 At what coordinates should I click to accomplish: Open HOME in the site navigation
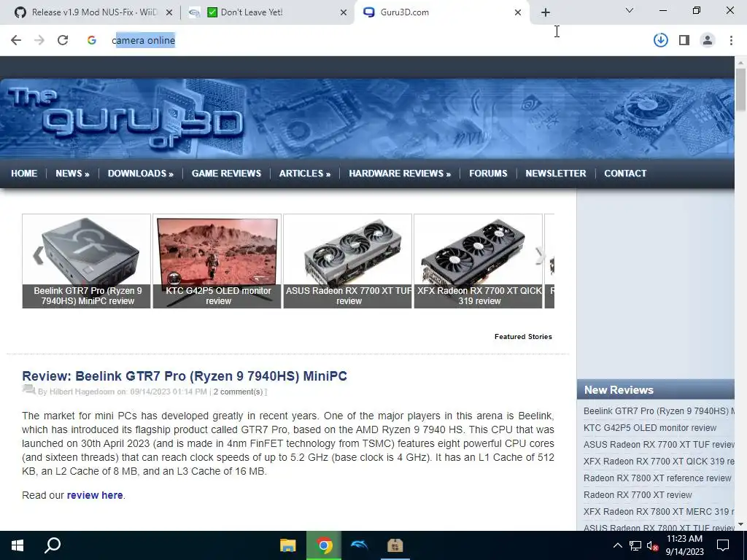point(24,174)
